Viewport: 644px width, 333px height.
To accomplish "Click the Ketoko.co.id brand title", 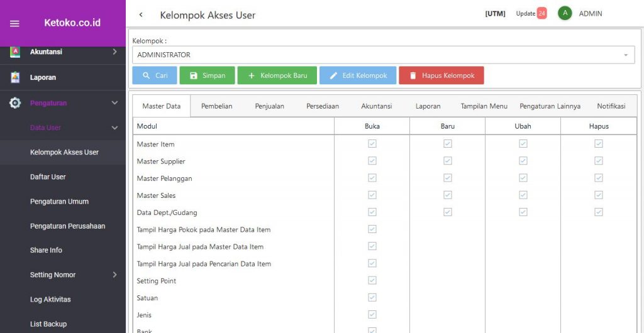I will click(x=72, y=23).
